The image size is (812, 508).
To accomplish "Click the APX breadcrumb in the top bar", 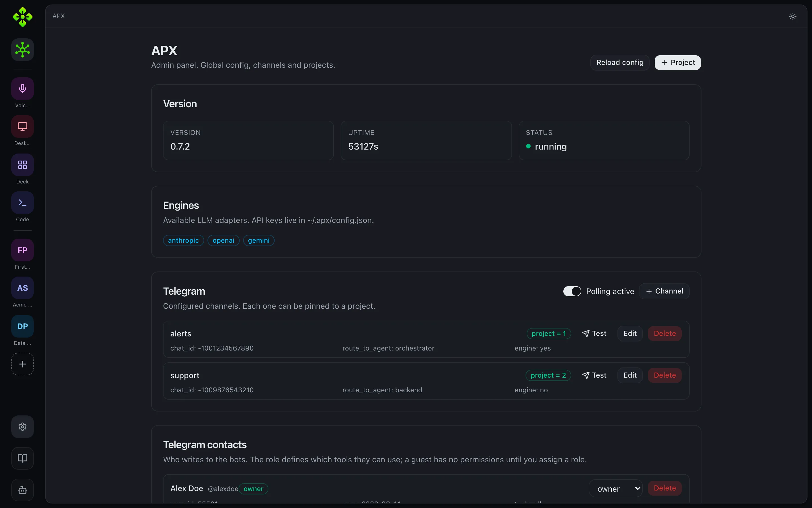I will click(59, 16).
